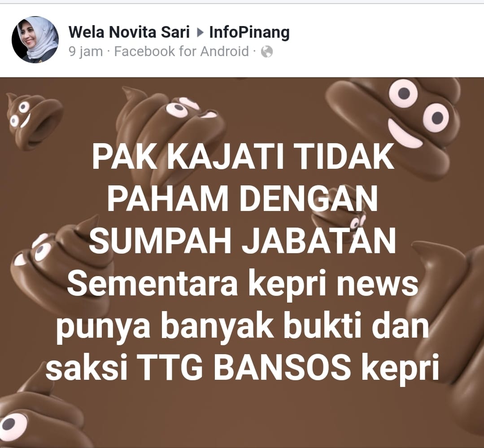Click the Sementara kepri news text line
This screenshot has height=448, width=484.
click(243, 284)
